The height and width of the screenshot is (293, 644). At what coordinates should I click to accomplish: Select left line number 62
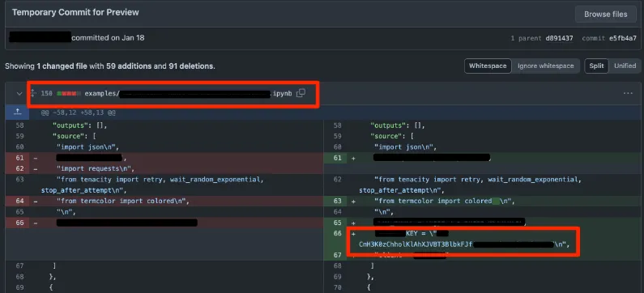[20, 168]
